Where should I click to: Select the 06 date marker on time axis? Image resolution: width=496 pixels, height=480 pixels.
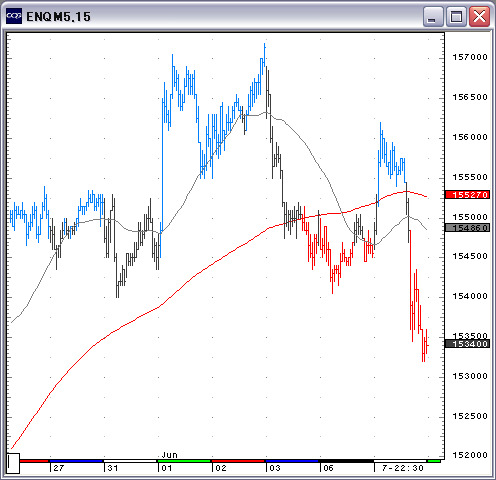pos(328,468)
